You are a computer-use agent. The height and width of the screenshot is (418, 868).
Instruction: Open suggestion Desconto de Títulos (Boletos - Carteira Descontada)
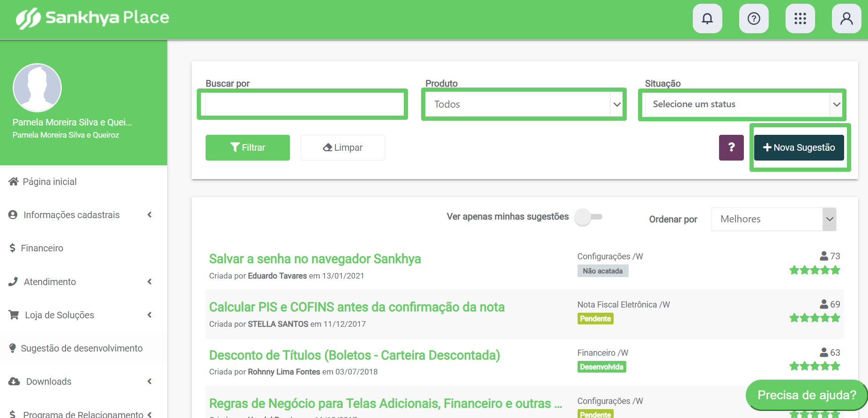click(355, 355)
